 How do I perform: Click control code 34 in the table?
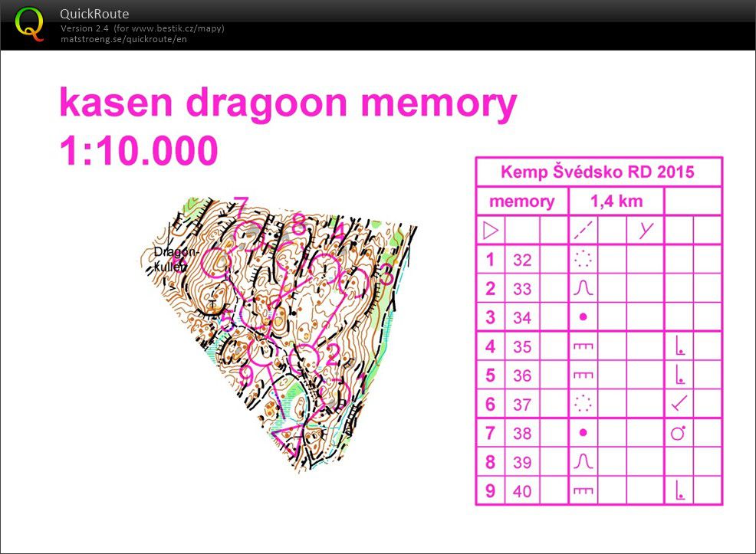522,317
